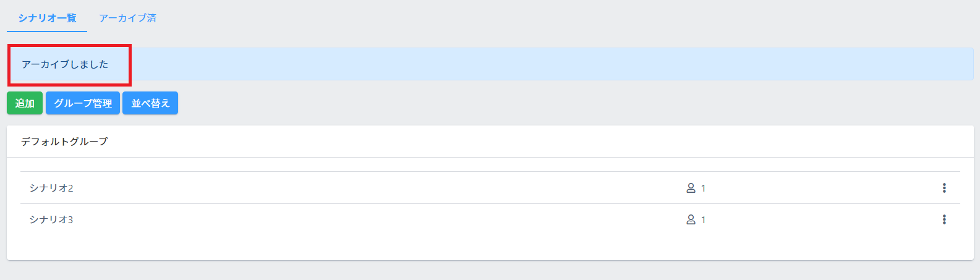980x280 pixels.
Task: Click the user icon on シナリオ2 row
Action: pos(691,188)
